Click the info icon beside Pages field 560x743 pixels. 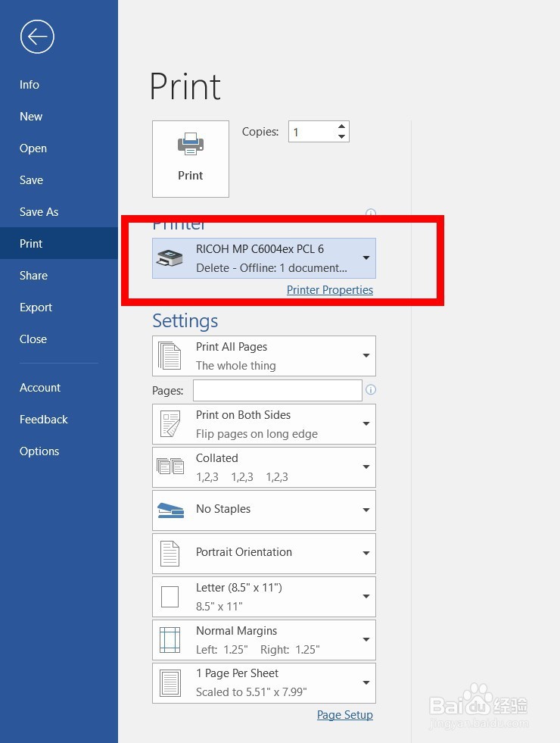(x=371, y=389)
